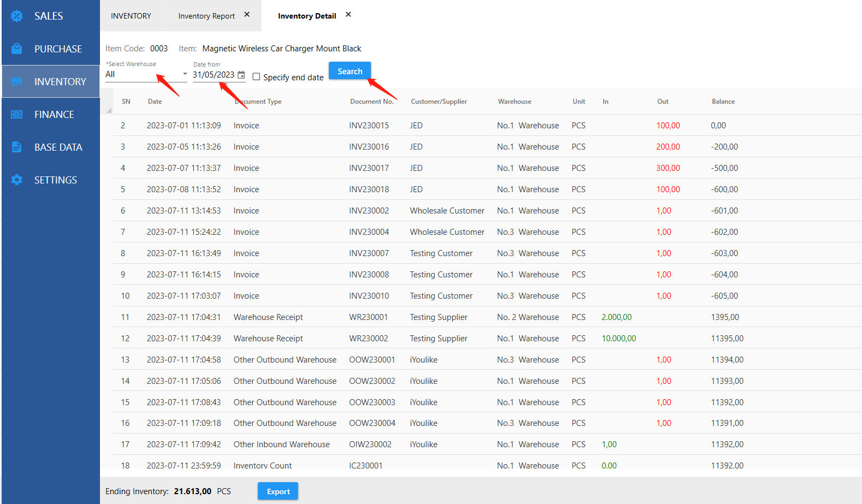Viewport: 862px width, 504px height.
Task: Switch to the INVENTORY tab
Action: [x=131, y=16]
